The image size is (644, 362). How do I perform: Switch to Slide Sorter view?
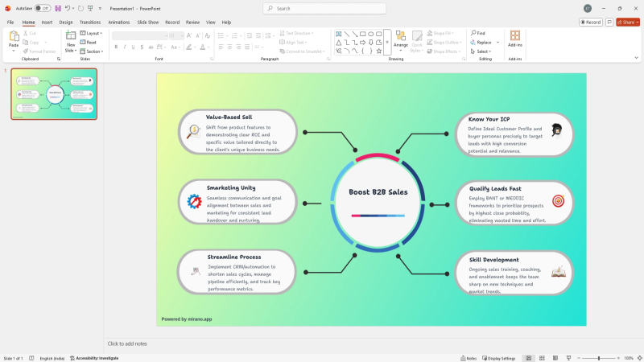tap(541, 358)
